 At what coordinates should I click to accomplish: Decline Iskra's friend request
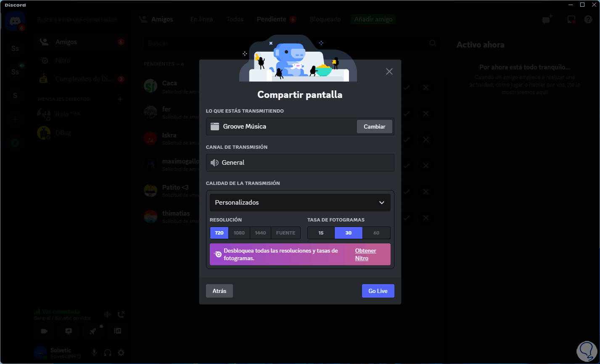pyautogui.click(x=426, y=140)
